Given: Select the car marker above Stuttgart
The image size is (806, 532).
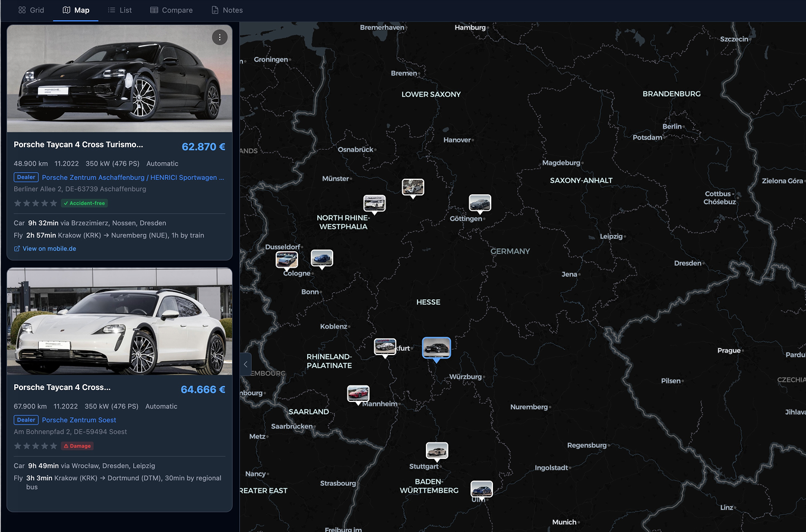Looking at the screenshot, I should (437, 451).
